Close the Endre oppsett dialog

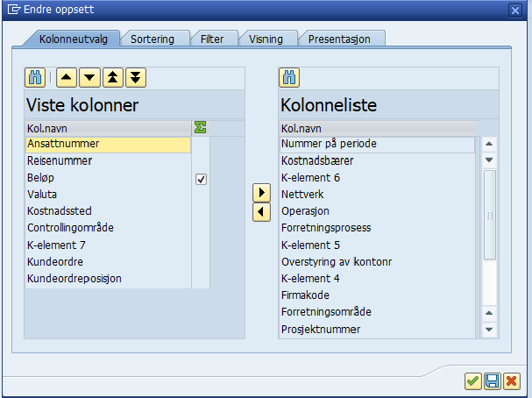[x=515, y=11]
